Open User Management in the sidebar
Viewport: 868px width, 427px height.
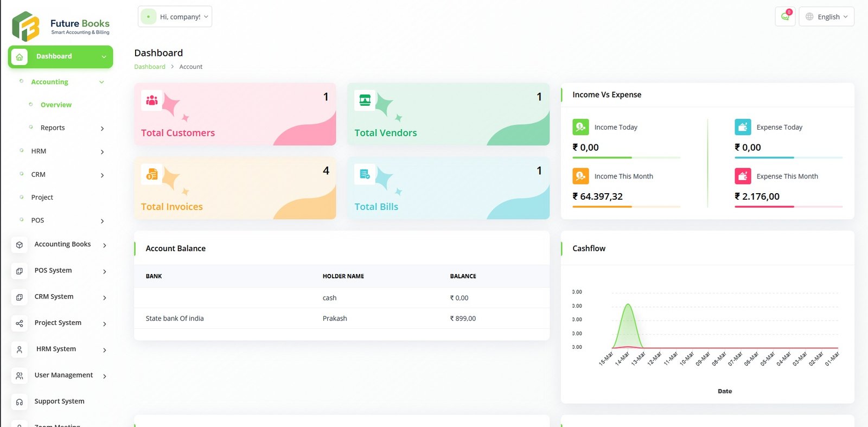[x=63, y=375]
